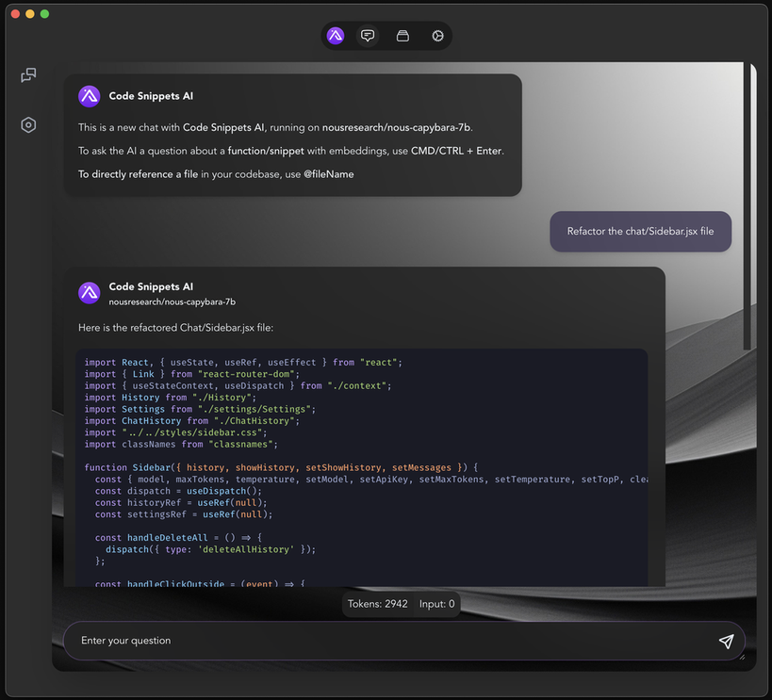Image resolution: width=772 pixels, height=700 pixels.
Task: Open chat history from the left sidebar icon
Action: coord(27,74)
